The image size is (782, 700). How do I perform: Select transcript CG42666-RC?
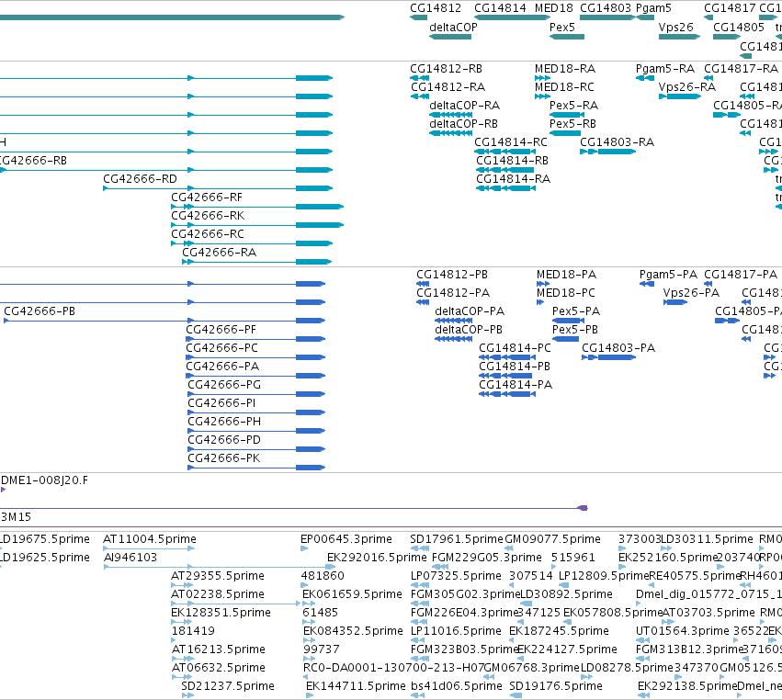(208, 234)
